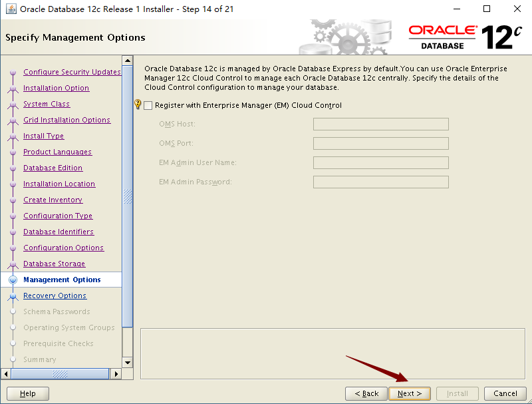Click the Management Options step bullet icon
Image resolution: width=532 pixels, height=404 pixels.
click(x=13, y=280)
